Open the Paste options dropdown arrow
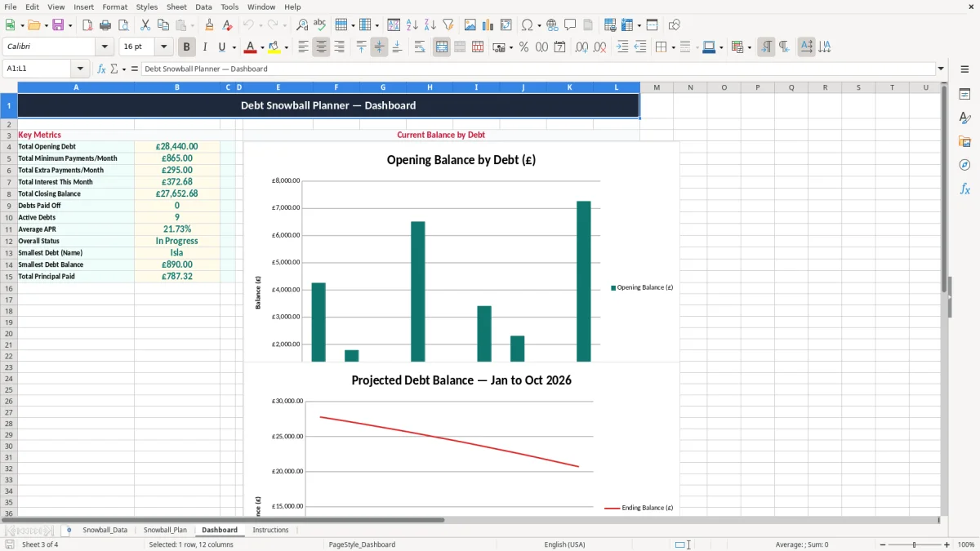Screen dimensions: 980x551 (192, 25)
